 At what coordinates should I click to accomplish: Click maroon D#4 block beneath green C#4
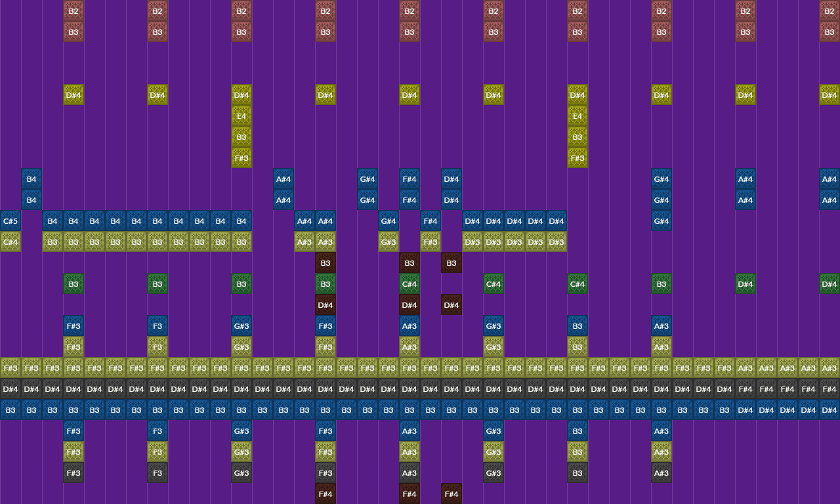pyautogui.click(x=409, y=305)
